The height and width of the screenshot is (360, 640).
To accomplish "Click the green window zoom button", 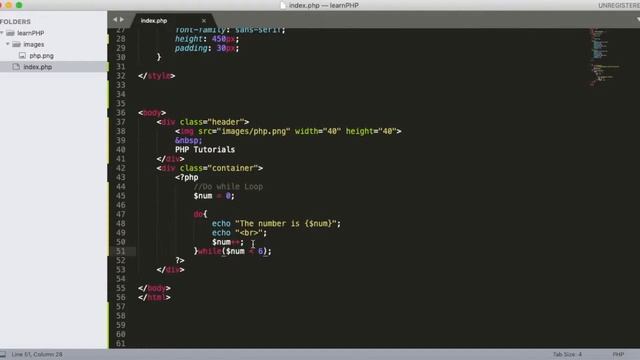I will coord(19,5).
